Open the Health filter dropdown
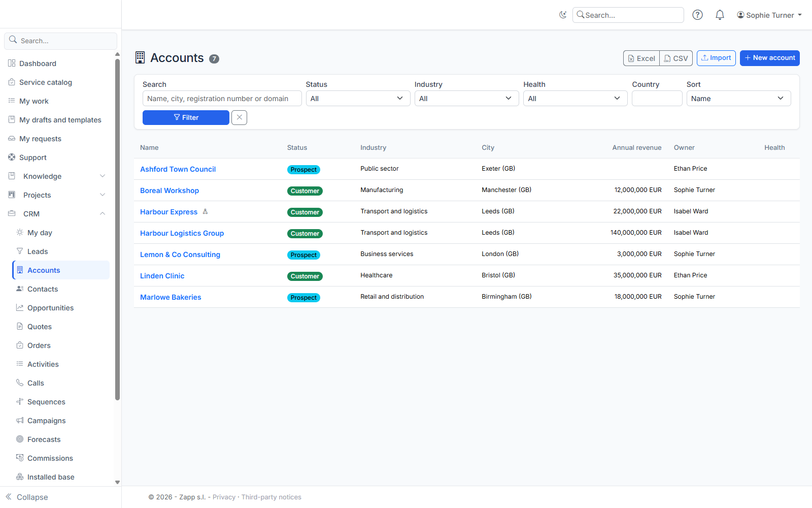 click(x=575, y=99)
